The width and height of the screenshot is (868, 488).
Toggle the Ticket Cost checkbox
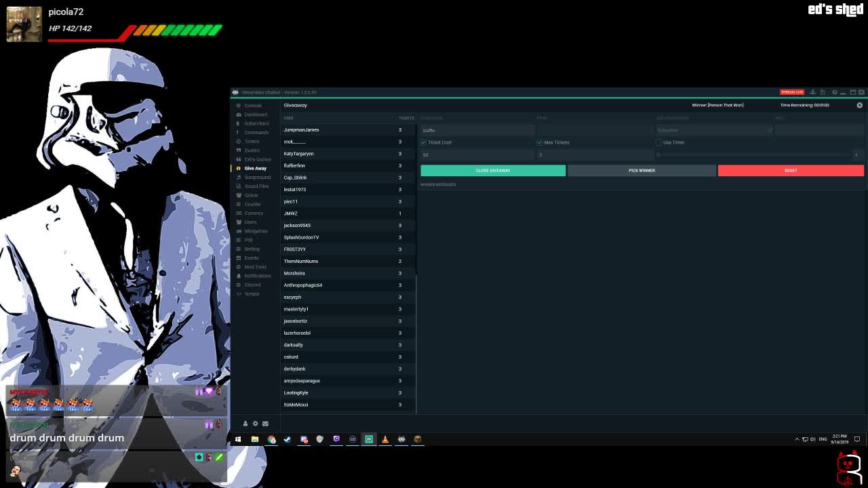(423, 142)
